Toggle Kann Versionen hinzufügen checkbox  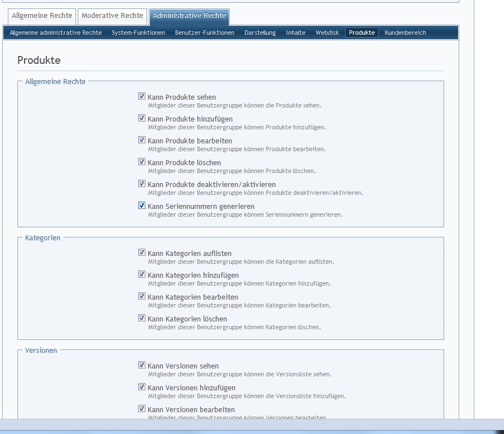142,387
